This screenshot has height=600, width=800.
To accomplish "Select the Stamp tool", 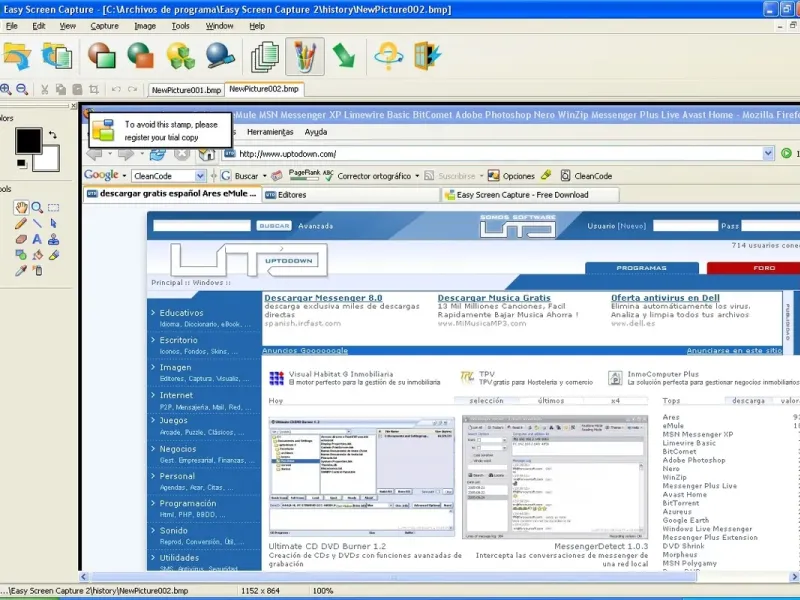I will click(x=53, y=239).
